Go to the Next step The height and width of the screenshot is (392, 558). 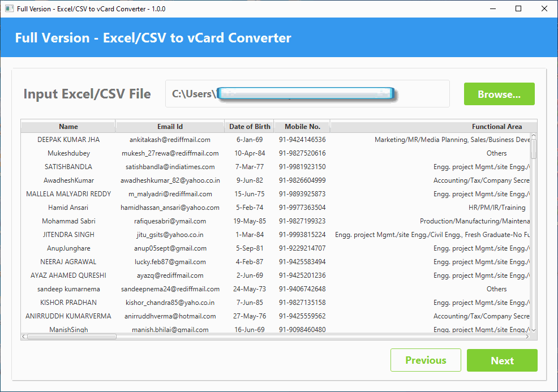(x=502, y=360)
